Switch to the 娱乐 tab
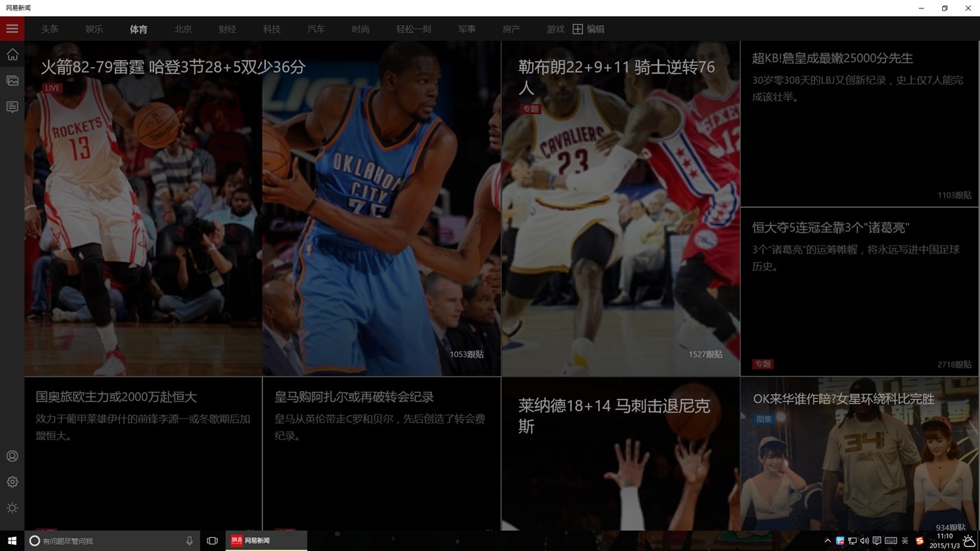Screen dimensions: 980x551 pos(94,29)
